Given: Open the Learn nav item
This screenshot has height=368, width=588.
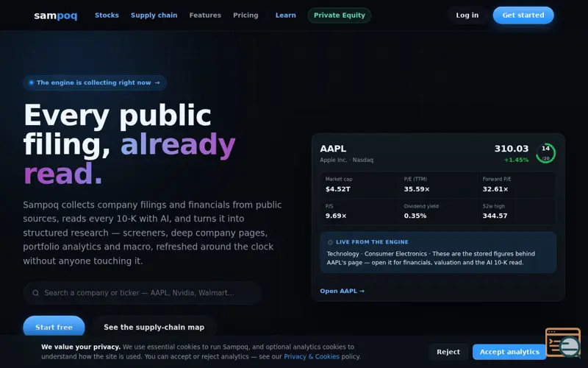Looking at the screenshot, I should [286, 15].
